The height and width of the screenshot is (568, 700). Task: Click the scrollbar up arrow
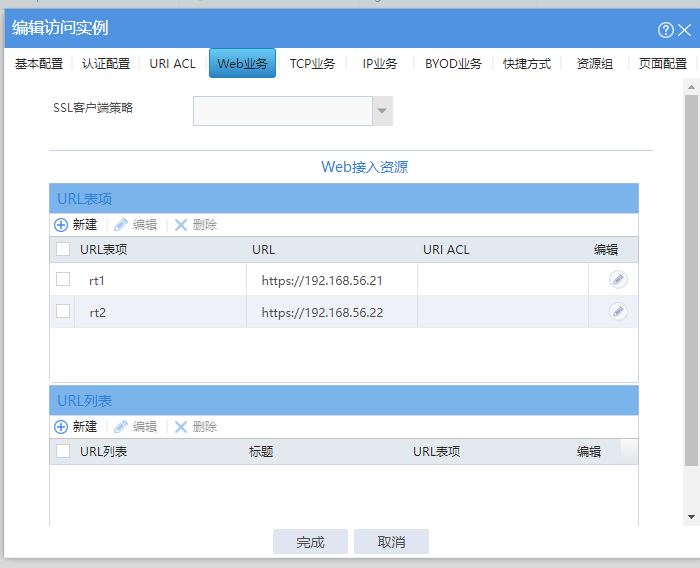(x=692, y=87)
